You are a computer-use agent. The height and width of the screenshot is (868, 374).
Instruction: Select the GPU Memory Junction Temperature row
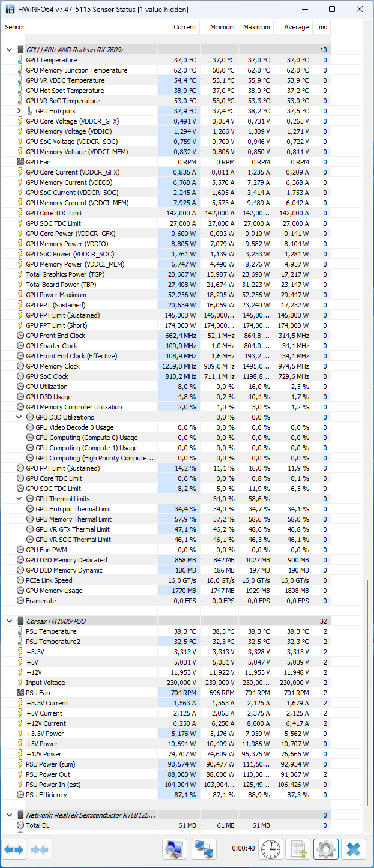[x=166, y=70]
